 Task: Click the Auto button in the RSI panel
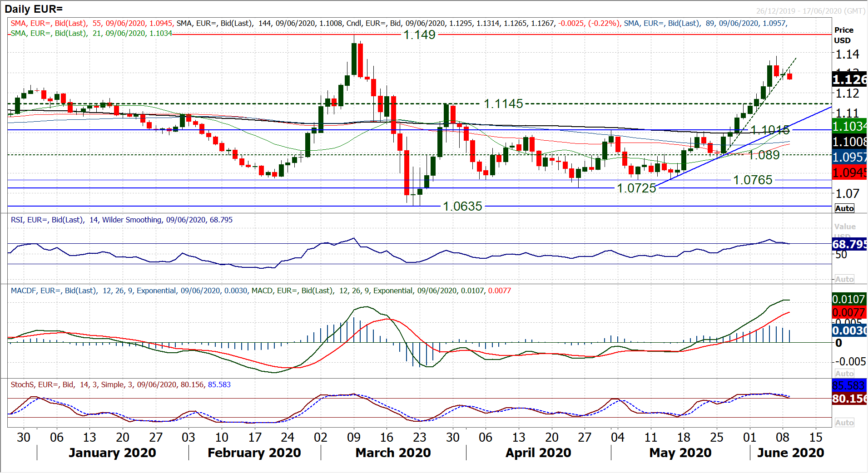(x=844, y=279)
